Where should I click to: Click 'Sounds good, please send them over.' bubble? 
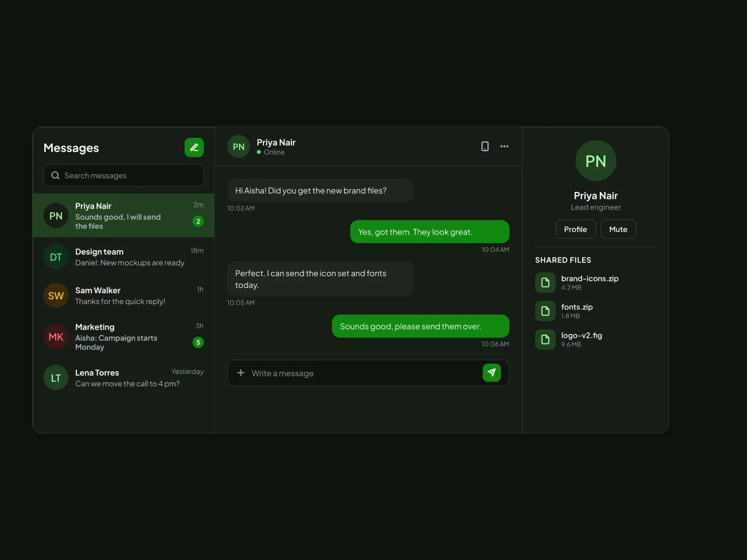[420, 326]
